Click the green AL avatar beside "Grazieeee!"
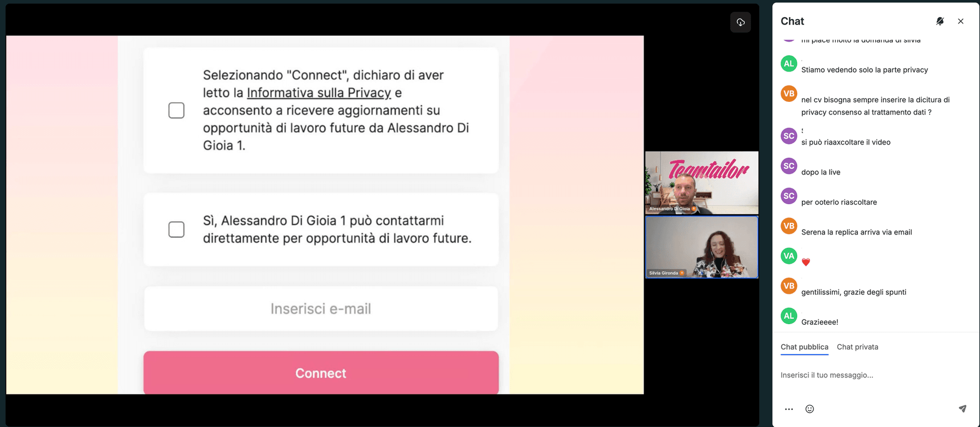The width and height of the screenshot is (980, 427). coord(789,316)
